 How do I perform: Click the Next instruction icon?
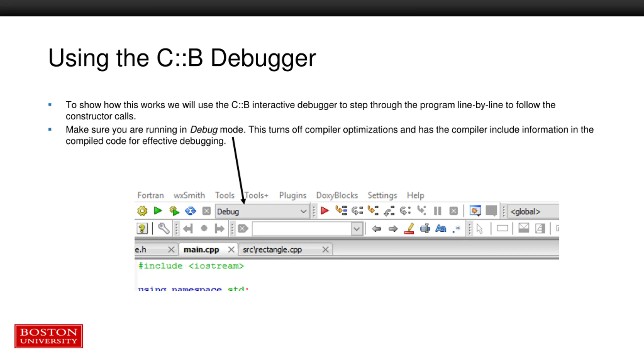[405, 211]
